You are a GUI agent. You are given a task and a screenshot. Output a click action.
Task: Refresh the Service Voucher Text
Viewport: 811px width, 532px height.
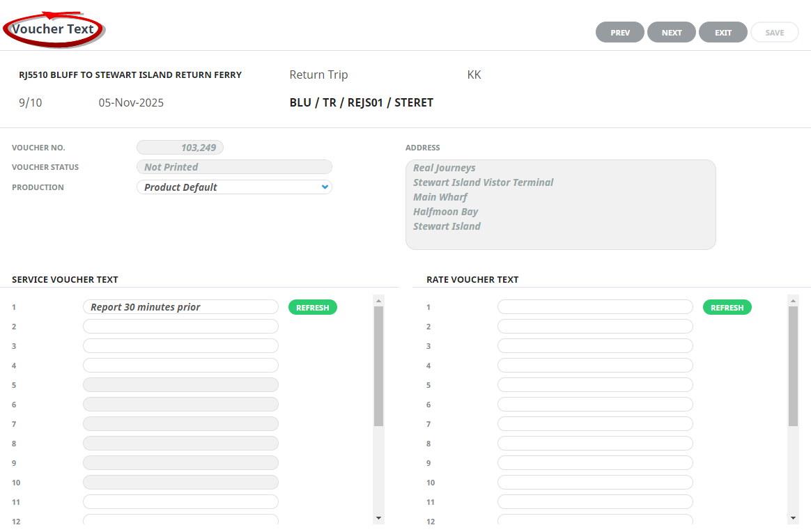click(312, 308)
